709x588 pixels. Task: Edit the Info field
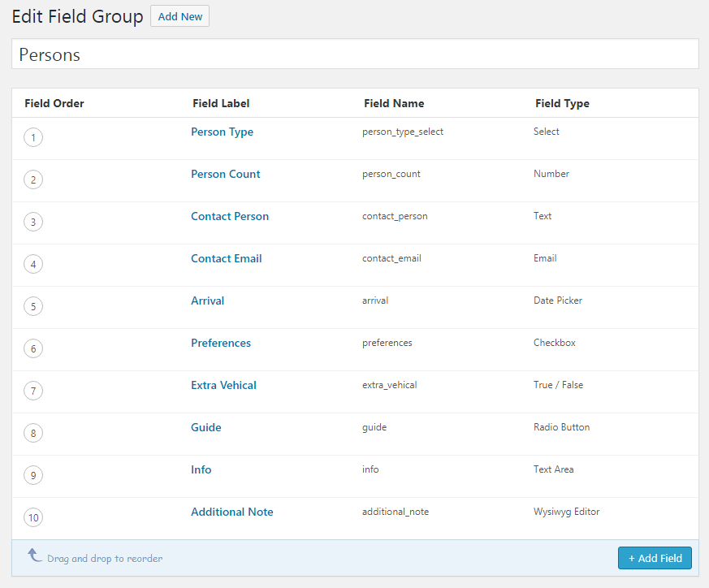pos(201,469)
